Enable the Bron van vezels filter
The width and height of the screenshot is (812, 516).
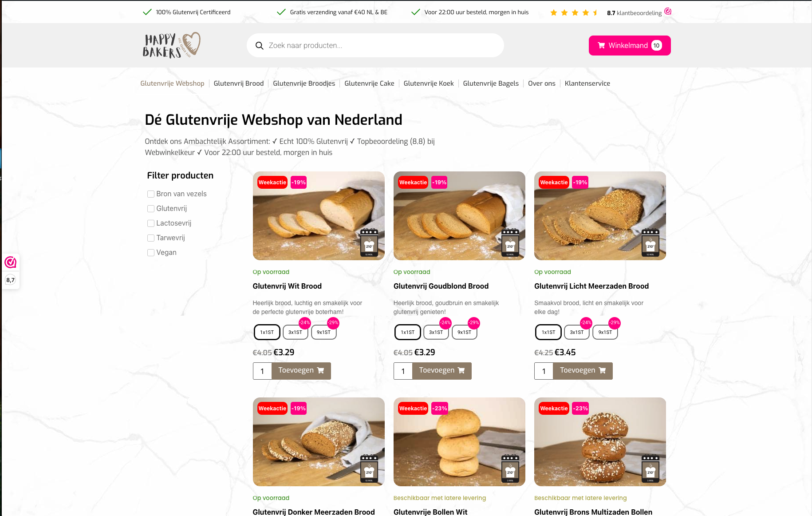click(x=151, y=194)
